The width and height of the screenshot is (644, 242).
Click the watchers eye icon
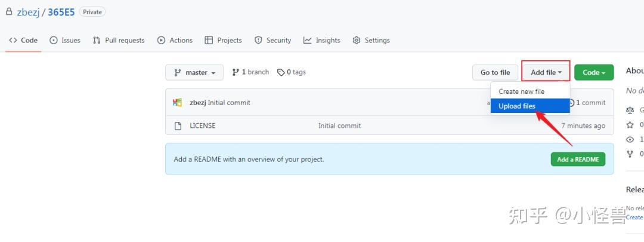click(x=630, y=139)
